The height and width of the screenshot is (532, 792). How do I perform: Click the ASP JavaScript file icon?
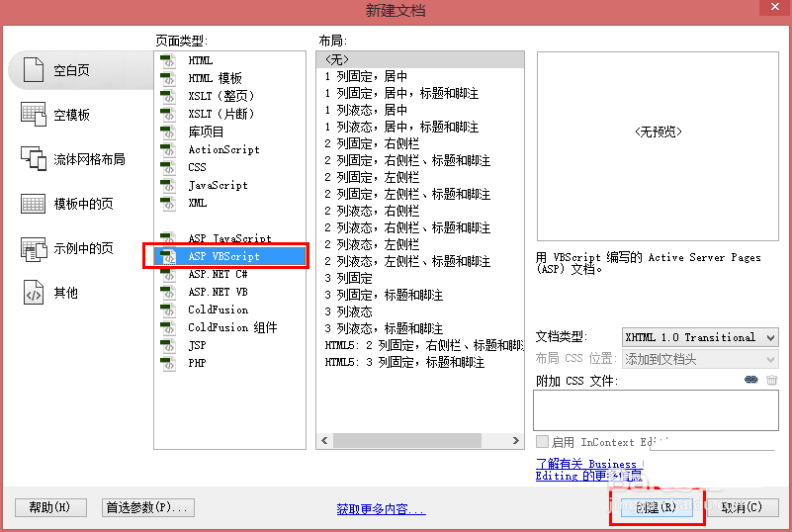tap(168, 238)
